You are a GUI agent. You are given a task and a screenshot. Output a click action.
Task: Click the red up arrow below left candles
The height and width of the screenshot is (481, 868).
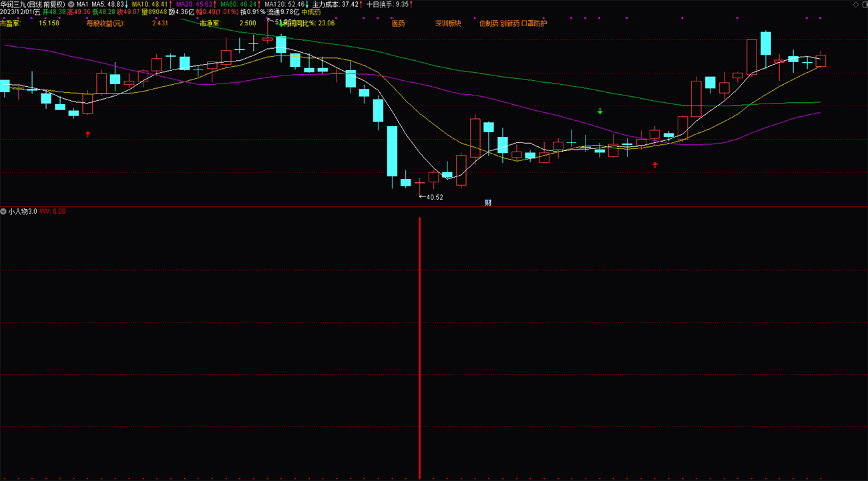click(x=87, y=134)
